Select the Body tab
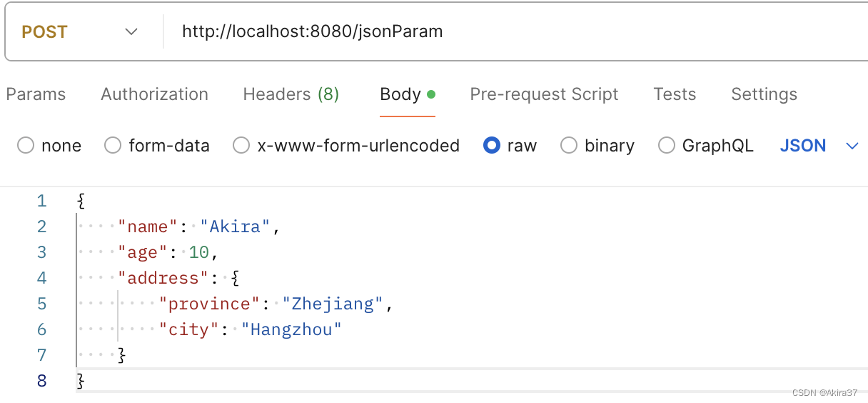The width and height of the screenshot is (868, 403). (407, 94)
